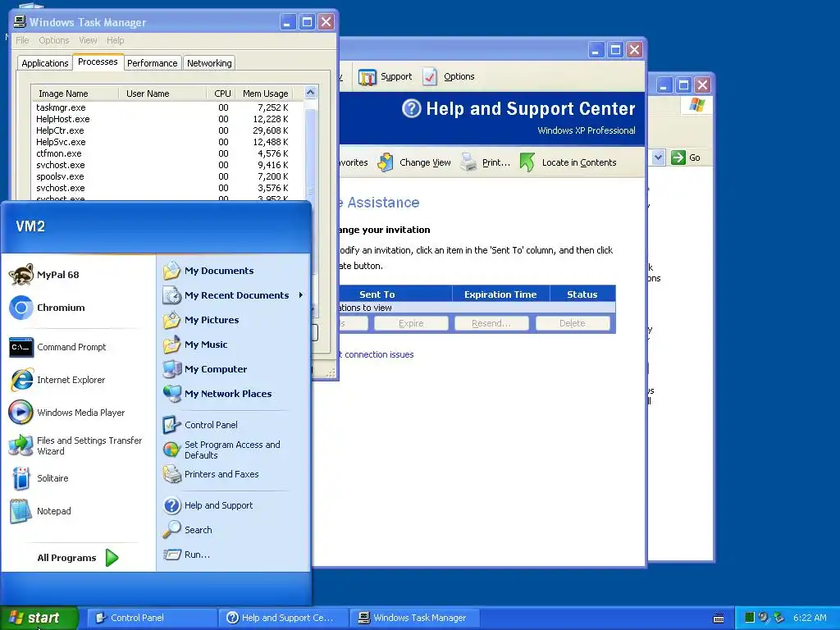
Task: Open Help menu in Task Manager
Action: [115, 40]
